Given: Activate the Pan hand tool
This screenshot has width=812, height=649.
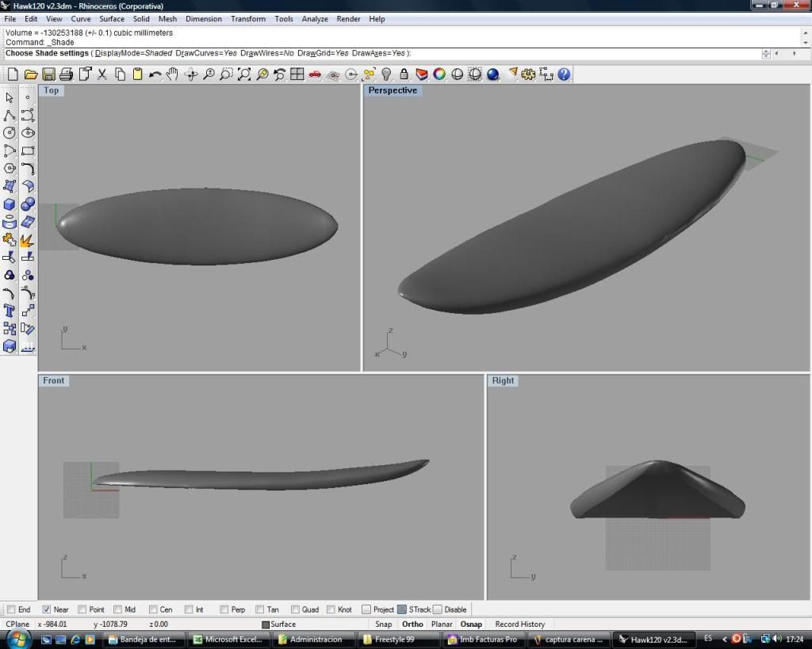Looking at the screenshot, I should [172, 74].
